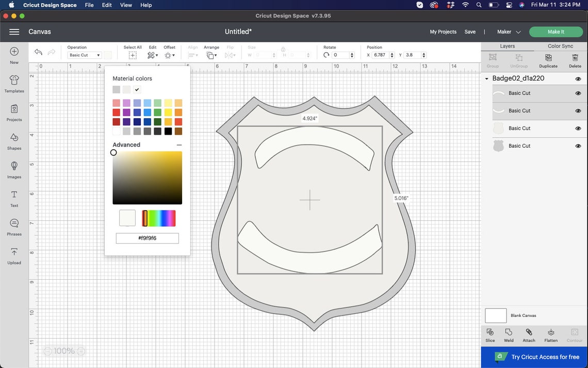Open the Edit menu in menu bar
This screenshot has width=588, height=368.
click(x=107, y=5)
